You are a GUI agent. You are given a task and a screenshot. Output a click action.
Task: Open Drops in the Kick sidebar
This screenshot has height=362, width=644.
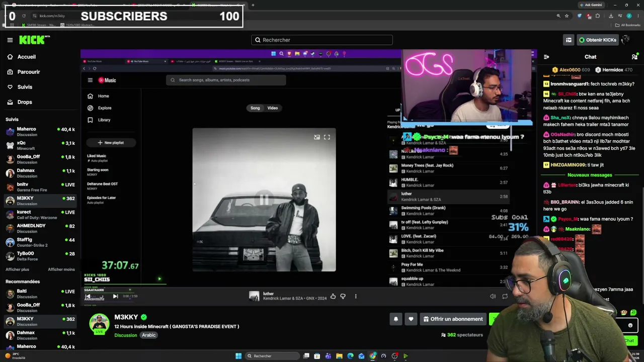(25, 102)
